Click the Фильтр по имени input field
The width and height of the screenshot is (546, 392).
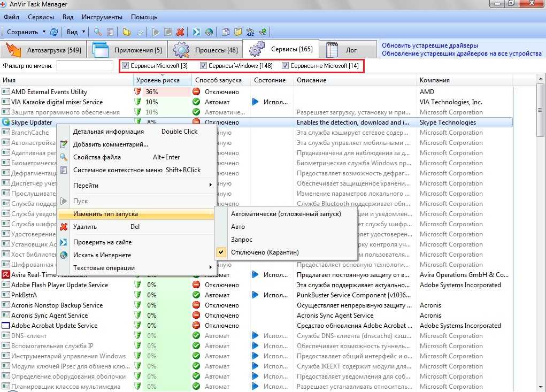coord(84,65)
